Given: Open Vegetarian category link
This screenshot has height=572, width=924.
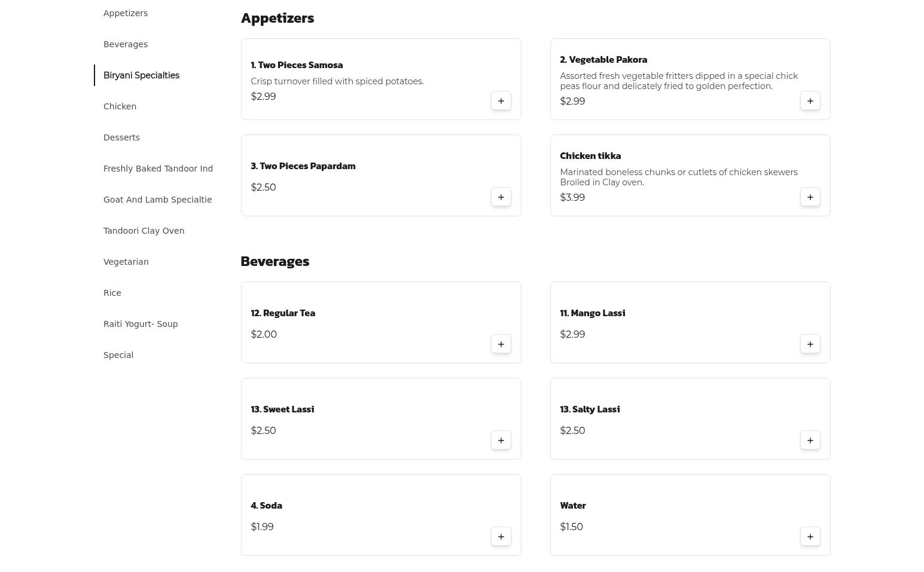Looking at the screenshot, I should (x=126, y=262).
